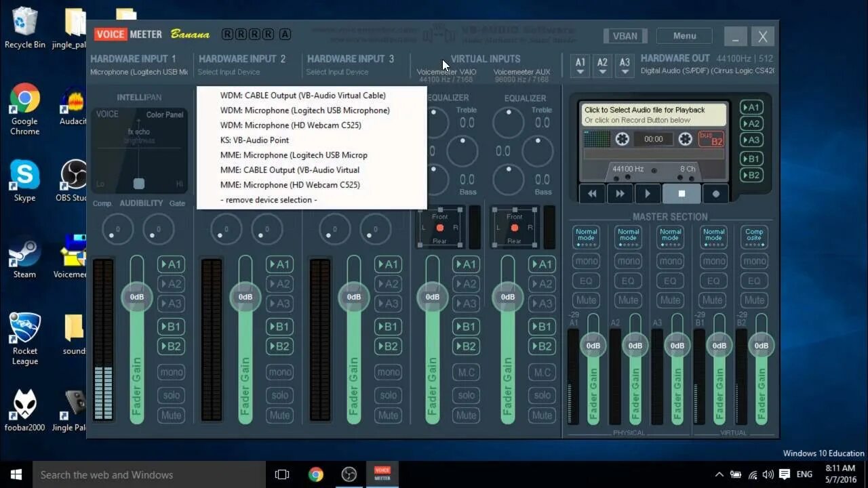This screenshot has height=488, width=868.
Task: Toggle the cassette player's A2 output button
Action: pyautogui.click(x=751, y=123)
